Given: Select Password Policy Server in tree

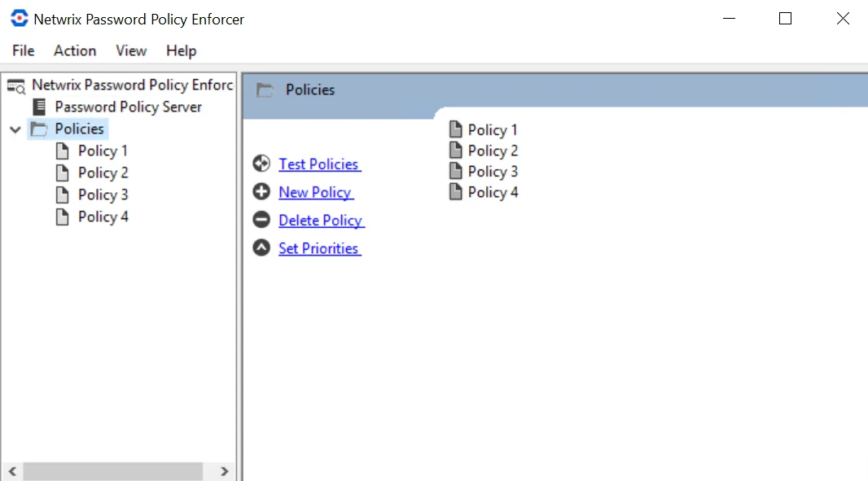Looking at the screenshot, I should [x=128, y=107].
